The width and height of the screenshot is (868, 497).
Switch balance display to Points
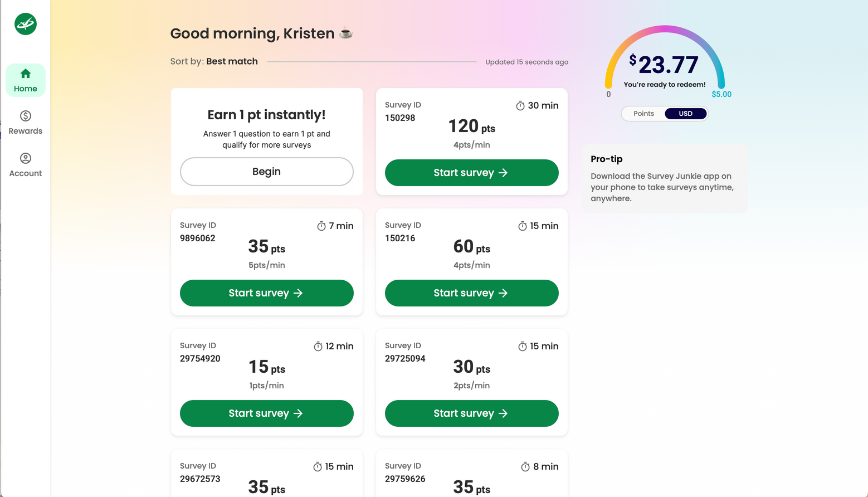pyautogui.click(x=643, y=114)
